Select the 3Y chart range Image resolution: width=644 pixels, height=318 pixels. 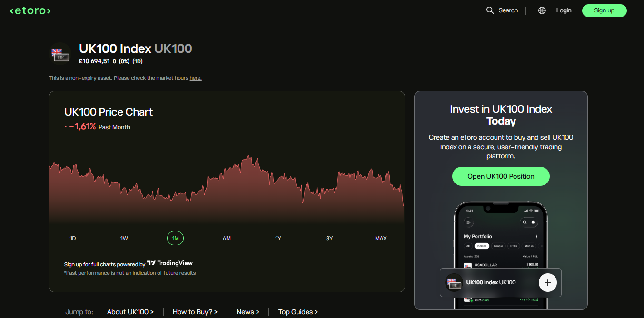point(329,238)
